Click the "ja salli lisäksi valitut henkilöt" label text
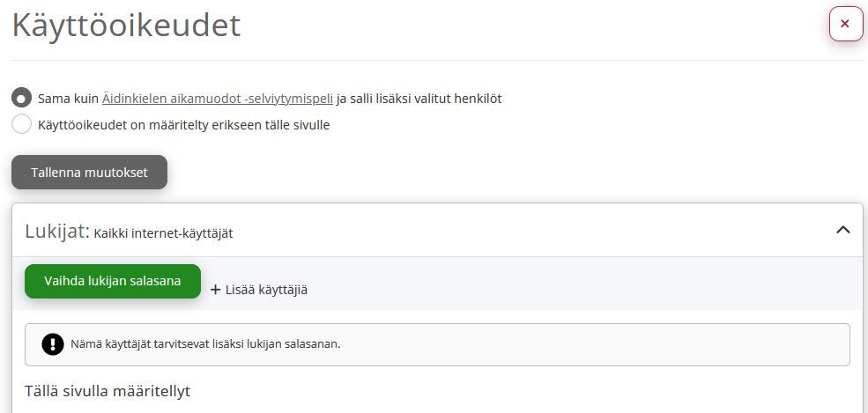 pyautogui.click(x=419, y=99)
